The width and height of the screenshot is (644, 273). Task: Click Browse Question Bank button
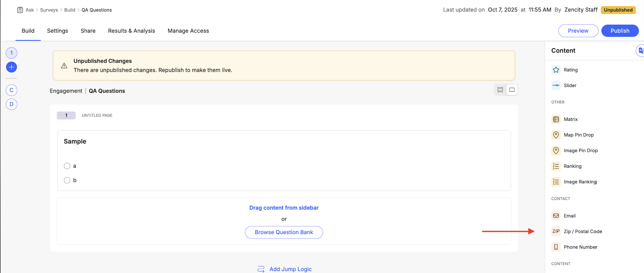[284, 232]
